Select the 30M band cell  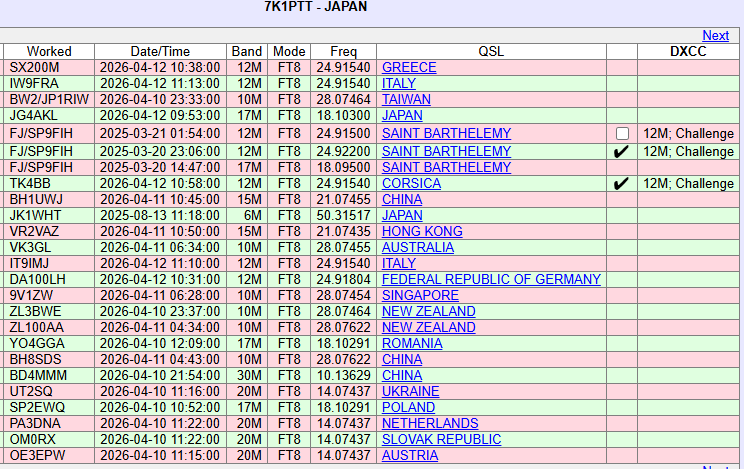click(247, 376)
